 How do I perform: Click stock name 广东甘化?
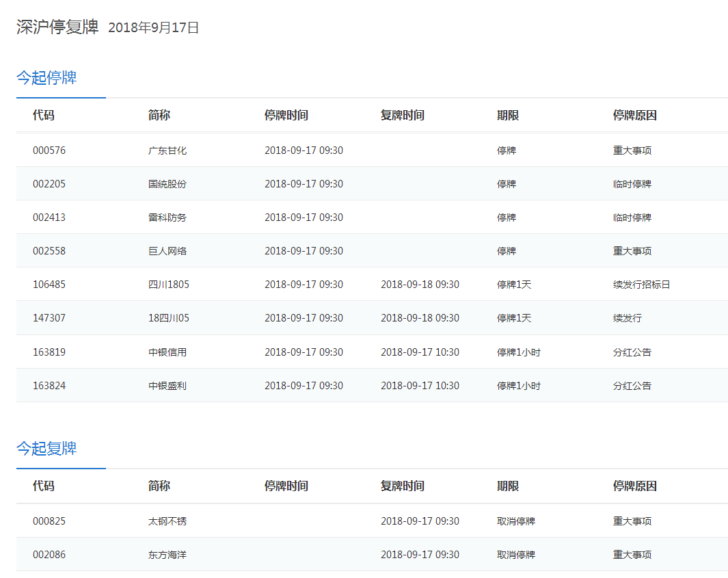click(x=167, y=150)
